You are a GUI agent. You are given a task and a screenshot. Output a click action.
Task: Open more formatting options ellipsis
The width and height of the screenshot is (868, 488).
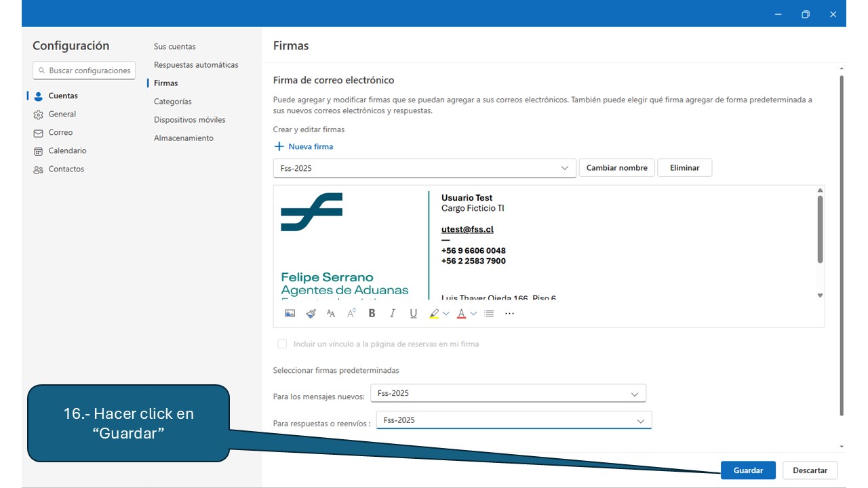tap(510, 313)
